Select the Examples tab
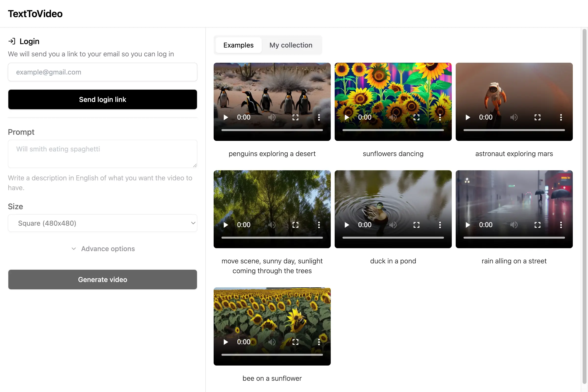This screenshot has height=392, width=588. 238,45
